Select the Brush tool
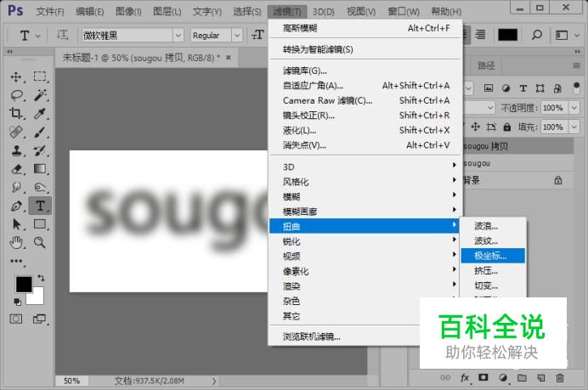588x390 pixels. click(40, 132)
